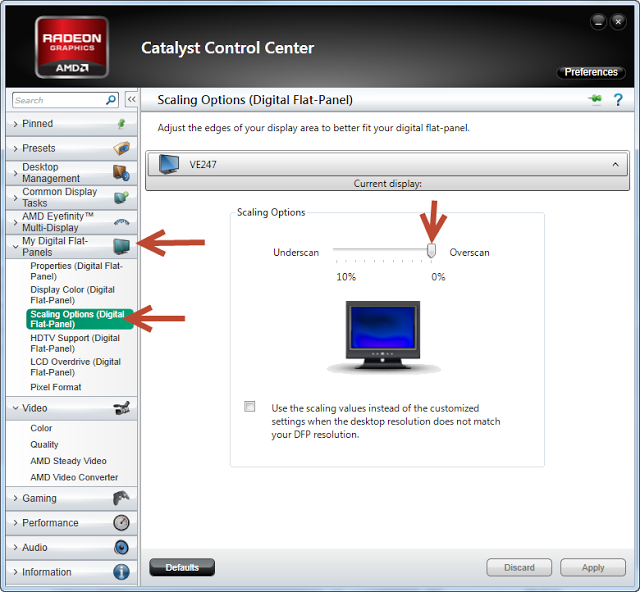
Task: Open help with the blue question mark
Action: (618, 100)
